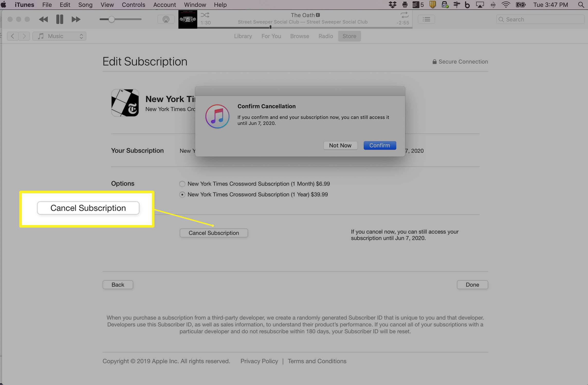The width and height of the screenshot is (588, 385).
Task: Click the Back button
Action: tap(118, 285)
